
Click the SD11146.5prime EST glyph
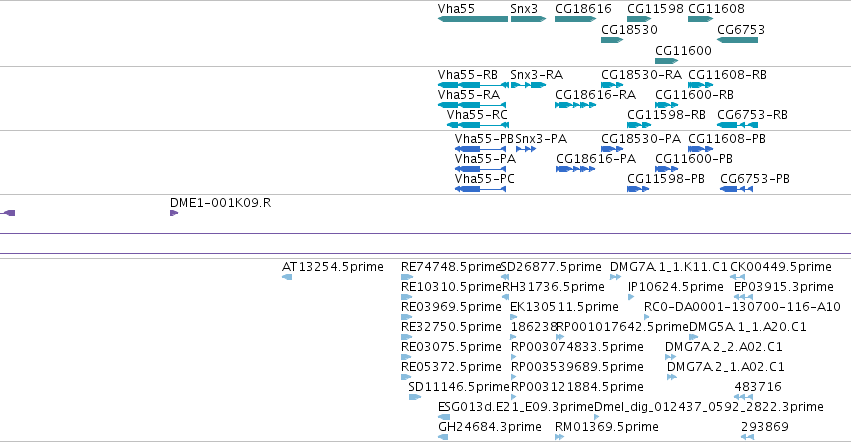(x=415, y=397)
